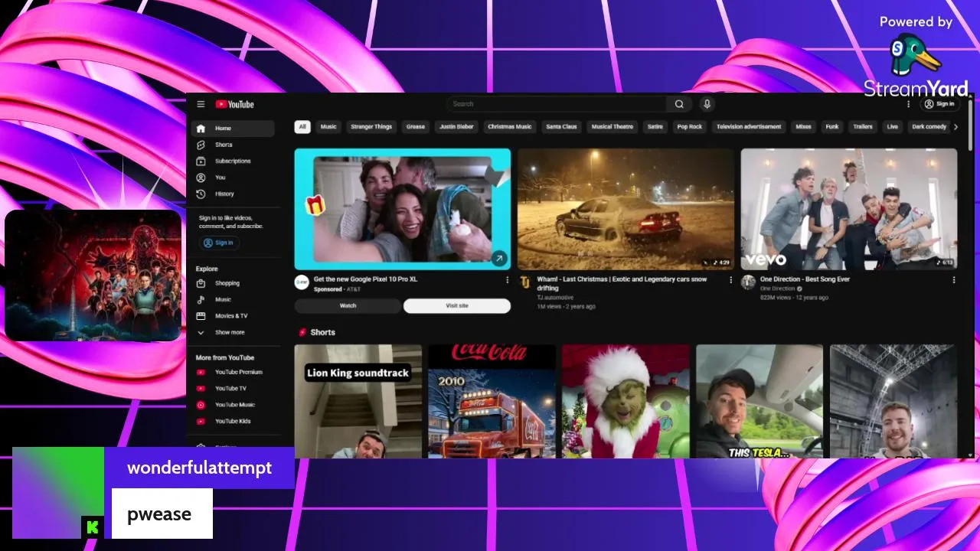Open YouTube TV in sidebar
This screenshot has height=551, width=980.
(233, 388)
